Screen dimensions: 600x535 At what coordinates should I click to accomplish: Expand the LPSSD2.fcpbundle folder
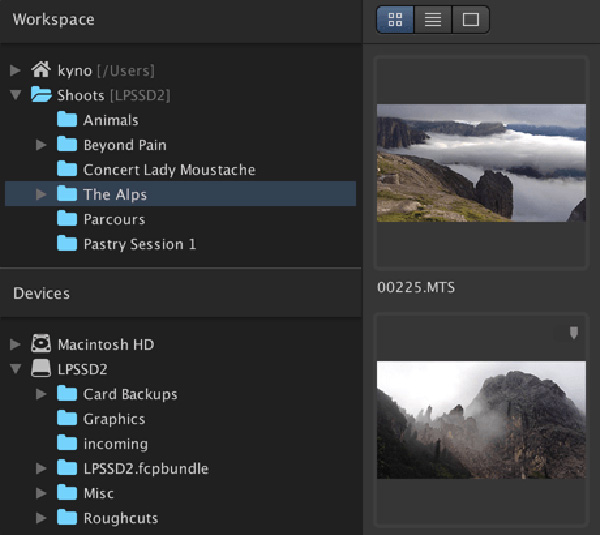(x=41, y=468)
